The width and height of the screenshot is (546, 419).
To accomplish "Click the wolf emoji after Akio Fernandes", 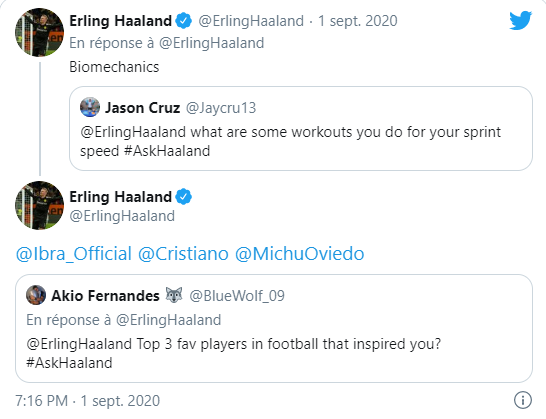I will pyautogui.click(x=174, y=295).
